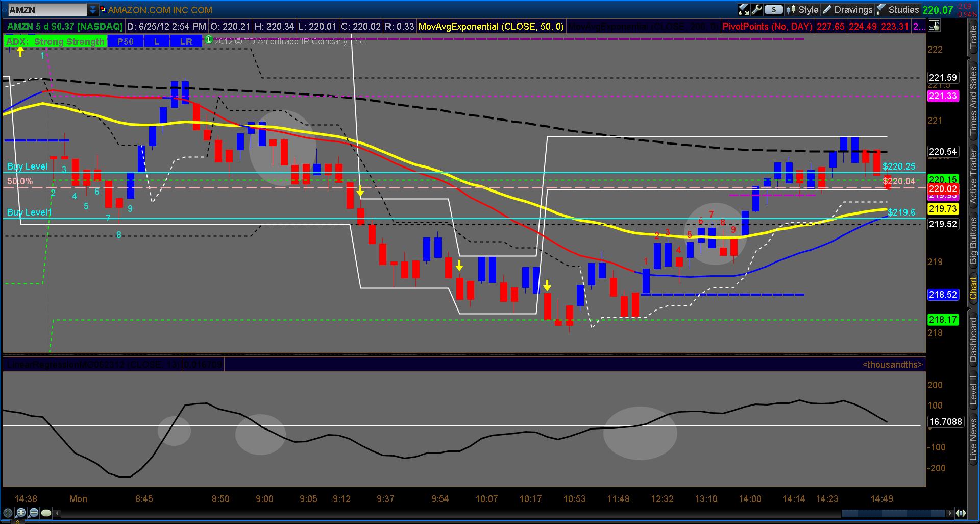Click the blue P50 label

point(126,41)
